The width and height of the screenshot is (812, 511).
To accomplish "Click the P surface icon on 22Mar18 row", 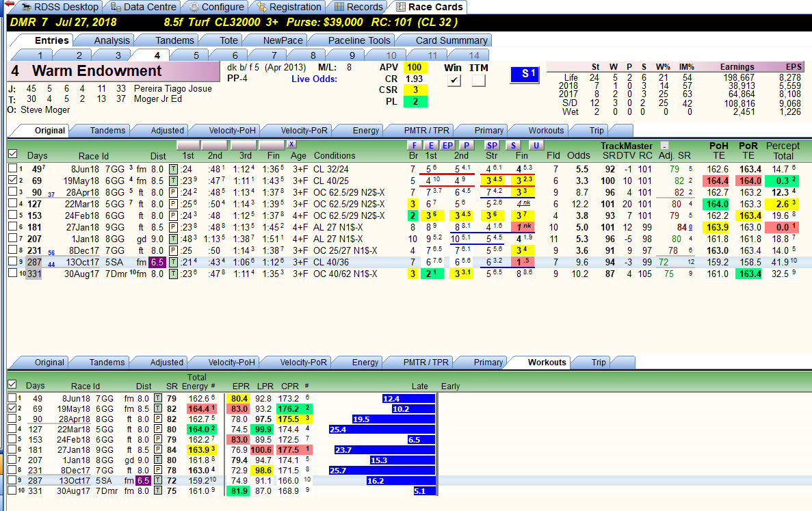I will coord(173,204).
